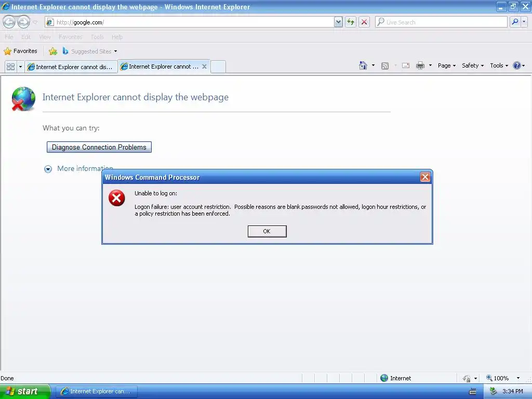Viewport: 532px width, 399px height.
Task: Open a new blank tab
Action: pos(218,66)
